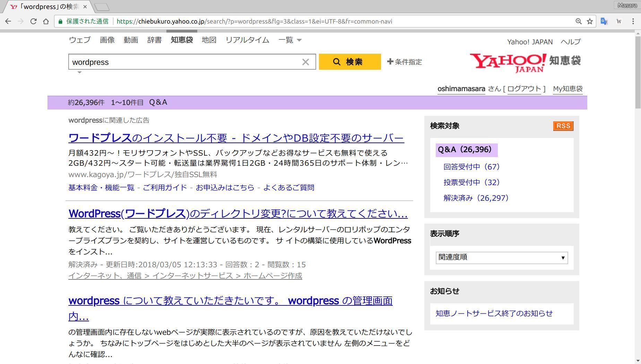Open 知恵ノートサービス終了のお知らせ notice
The width and height of the screenshot is (641, 364).
point(494,313)
